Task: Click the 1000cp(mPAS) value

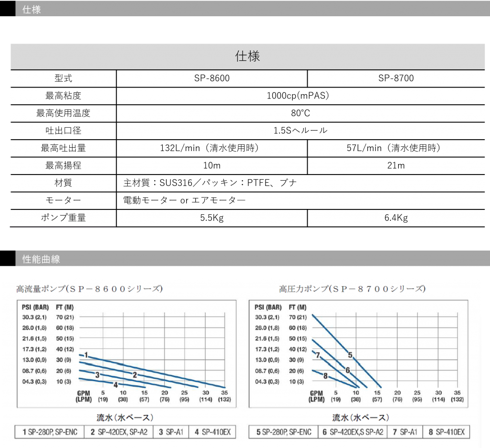Action: (x=298, y=96)
